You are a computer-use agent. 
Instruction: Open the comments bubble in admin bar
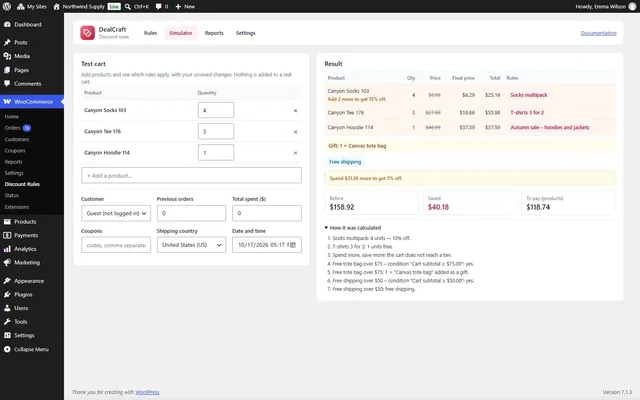162,7
